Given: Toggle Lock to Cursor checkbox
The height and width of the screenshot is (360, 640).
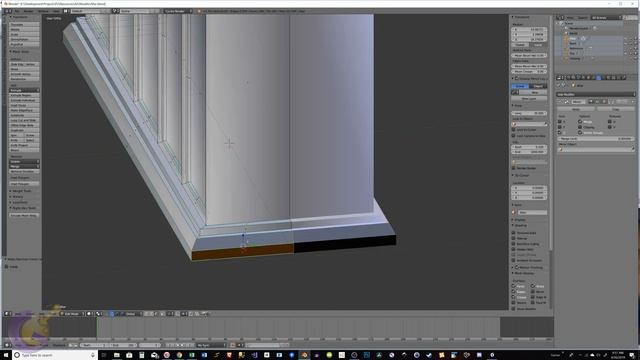Looking at the screenshot, I should click(513, 130).
